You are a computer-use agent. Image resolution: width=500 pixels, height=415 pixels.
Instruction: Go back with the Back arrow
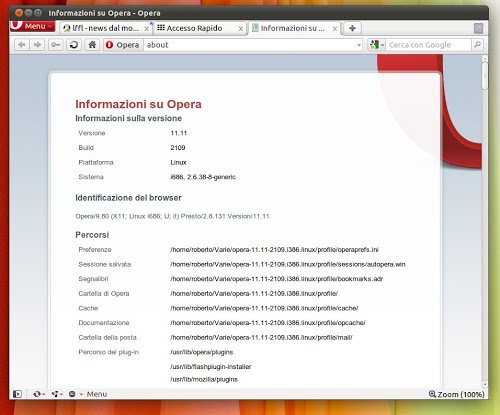(22, 45)
